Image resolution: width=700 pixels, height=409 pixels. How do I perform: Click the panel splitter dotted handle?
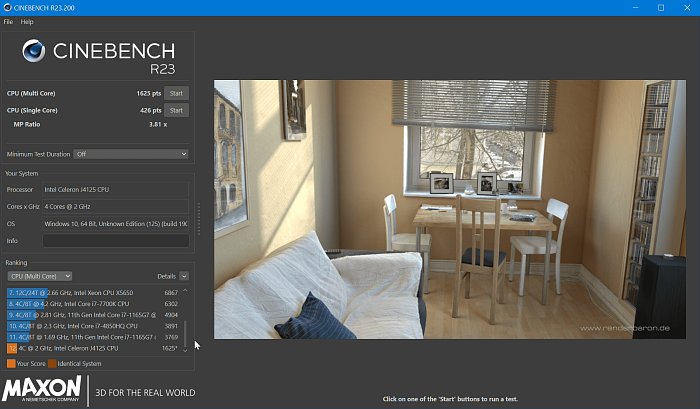[199, 219]
